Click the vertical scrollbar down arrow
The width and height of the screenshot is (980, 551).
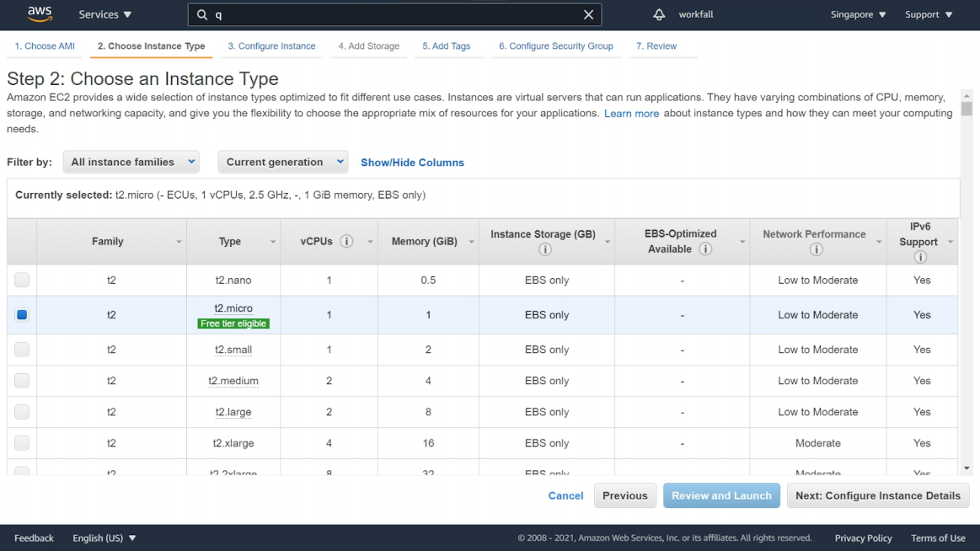[967, 468]
